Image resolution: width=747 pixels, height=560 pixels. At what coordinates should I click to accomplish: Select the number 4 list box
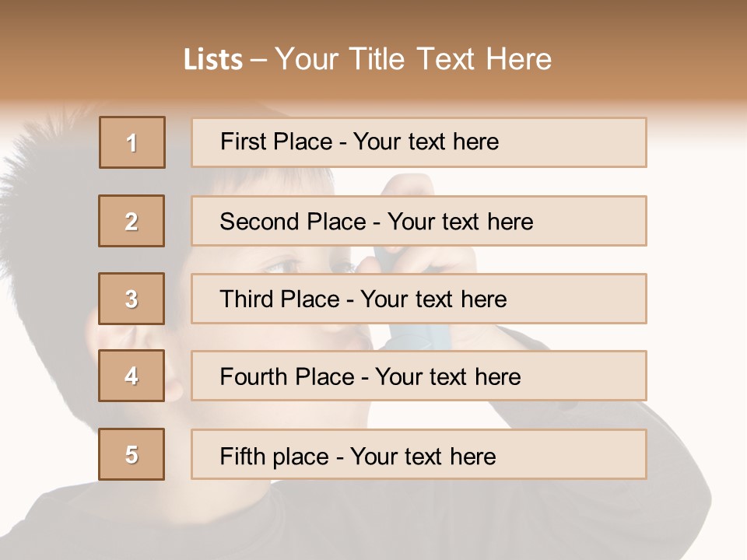click(x=132, y=376)
